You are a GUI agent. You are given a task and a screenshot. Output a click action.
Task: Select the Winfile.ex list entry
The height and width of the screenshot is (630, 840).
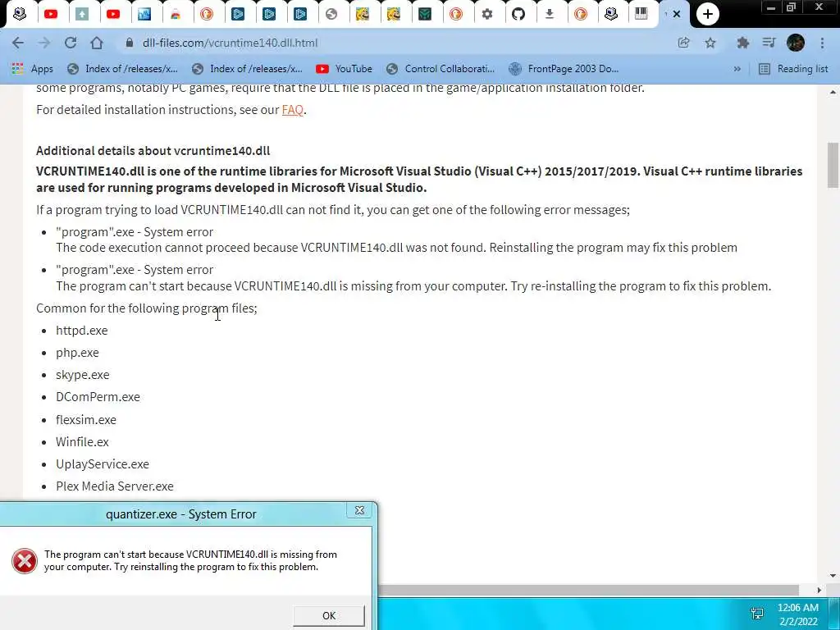[x=82, y=442]
